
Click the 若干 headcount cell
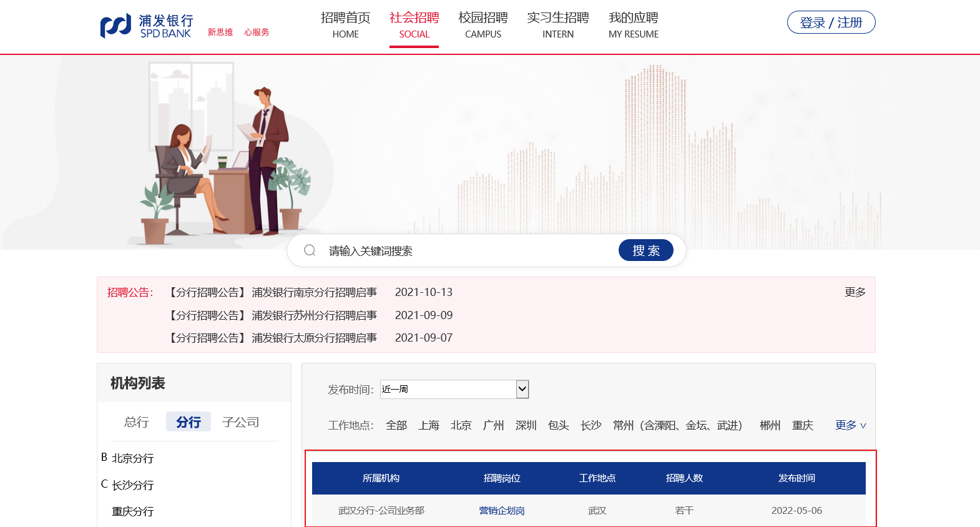coord(685,511)
